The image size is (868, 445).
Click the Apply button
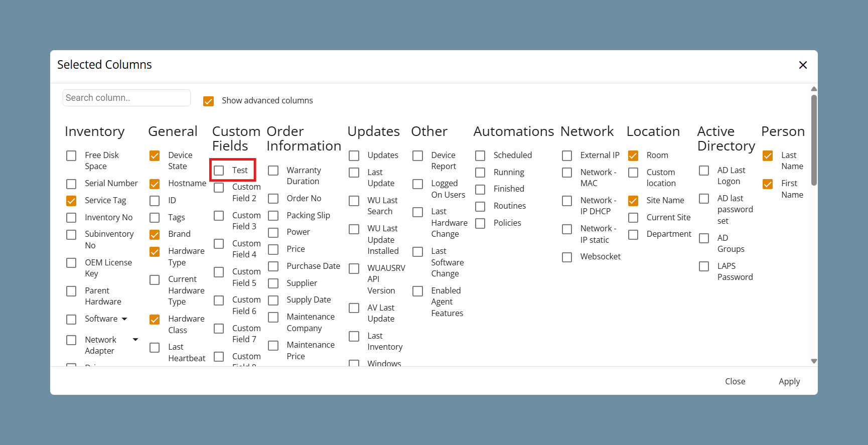coord(789,381)
